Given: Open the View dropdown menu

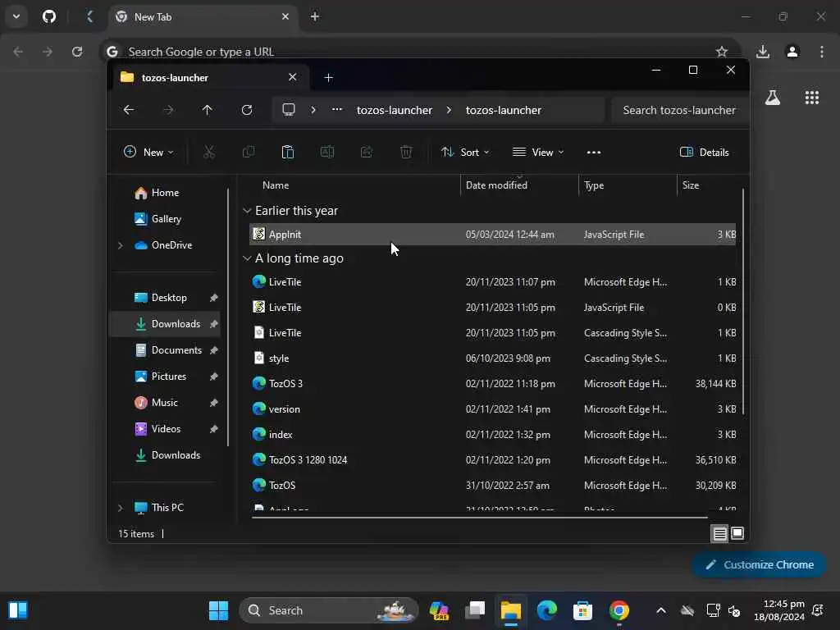Looking at the screenshot, I should pos(538,152).
